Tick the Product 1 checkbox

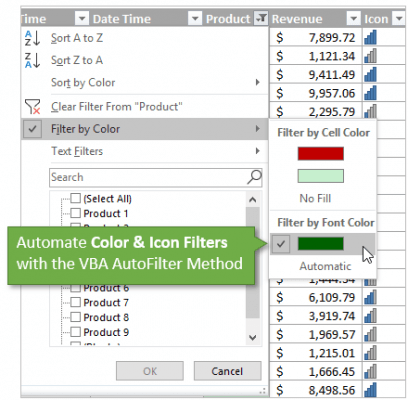tap(76, 213)
